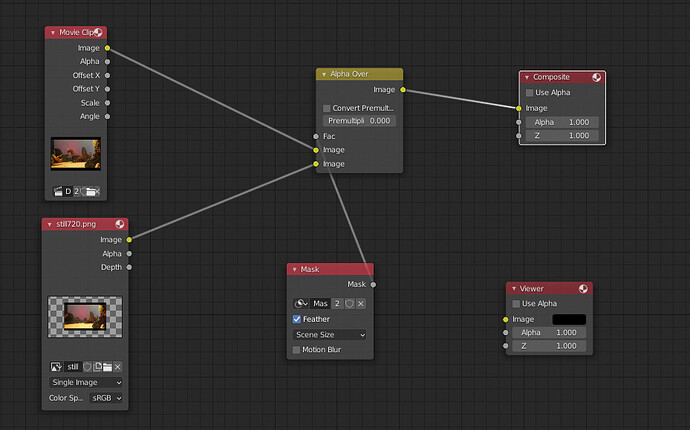The height and width of the screenshot is (430, 690).
Task: Collapse the Composite node
Action: pos(527,77)
